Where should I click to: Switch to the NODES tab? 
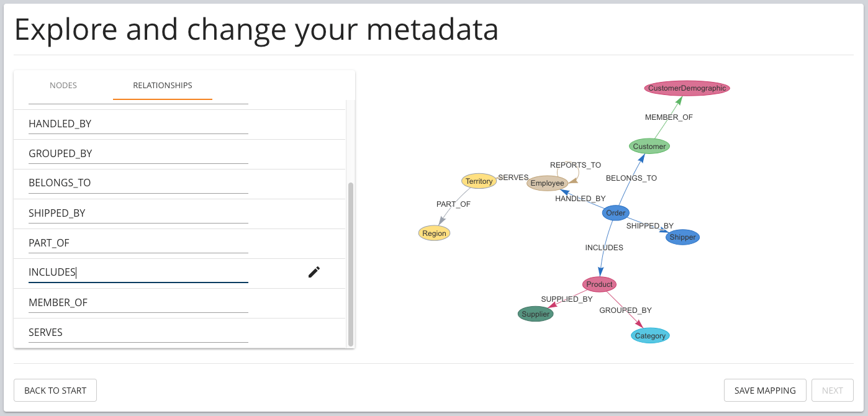tap(63, 86)
